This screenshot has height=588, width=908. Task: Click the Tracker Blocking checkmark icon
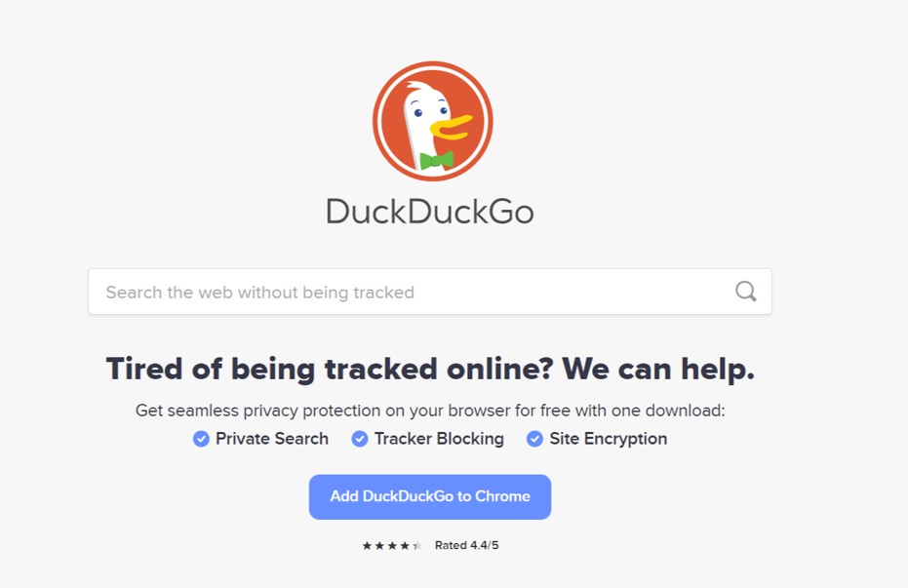(x=360, y=439)
